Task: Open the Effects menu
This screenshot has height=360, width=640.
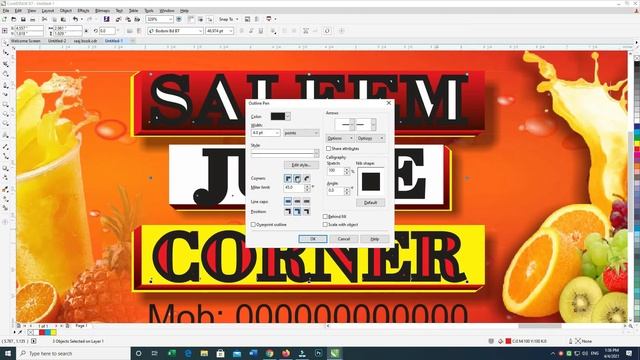Action: point(83,11)
